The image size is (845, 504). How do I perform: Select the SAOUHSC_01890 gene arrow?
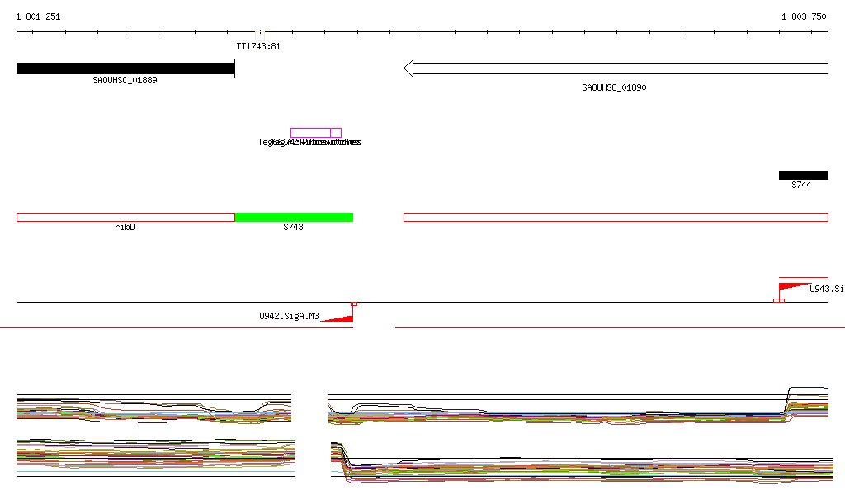[616, 68]
